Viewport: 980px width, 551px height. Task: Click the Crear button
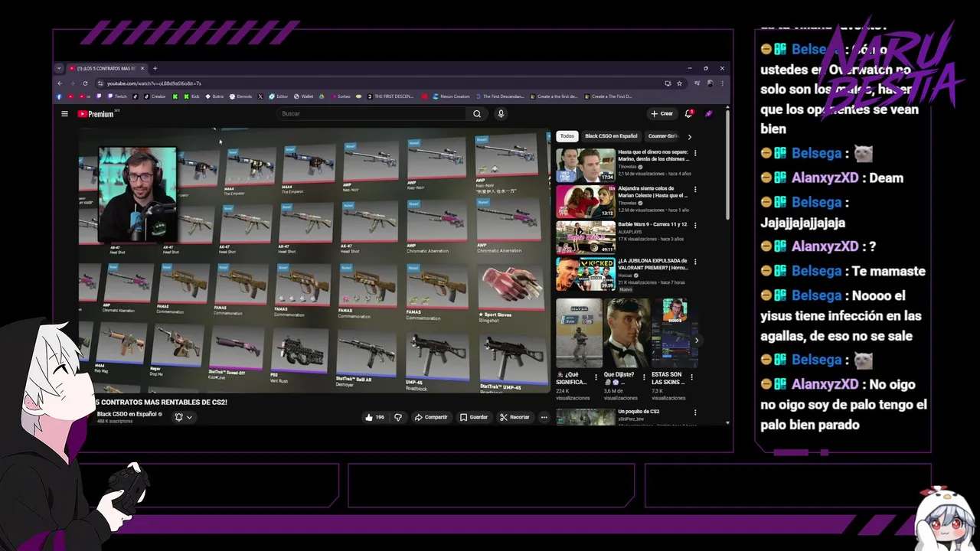pyautogui.click(x=661, y=113)
